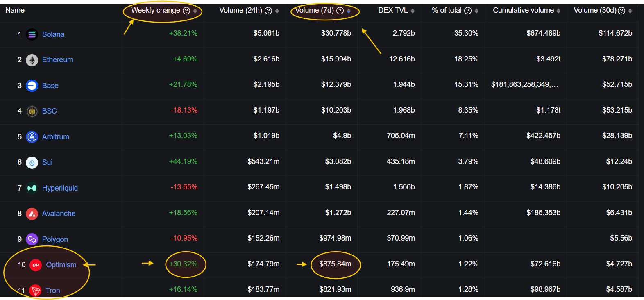Sort by DEX TVL using sort arrows

tap(413, 11)
